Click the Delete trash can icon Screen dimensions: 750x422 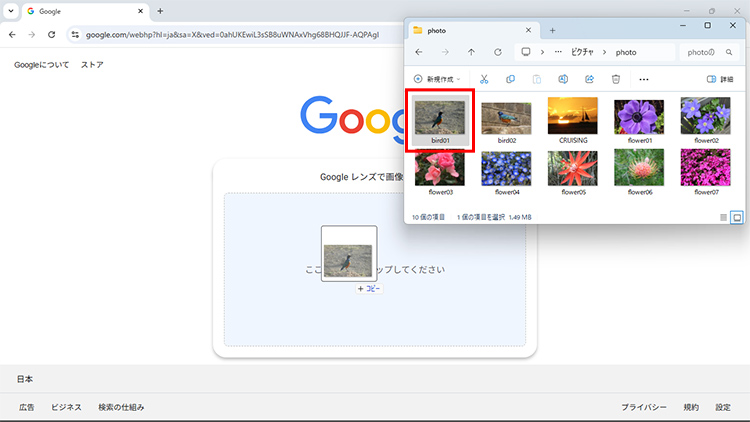click(x=616, y=79)
